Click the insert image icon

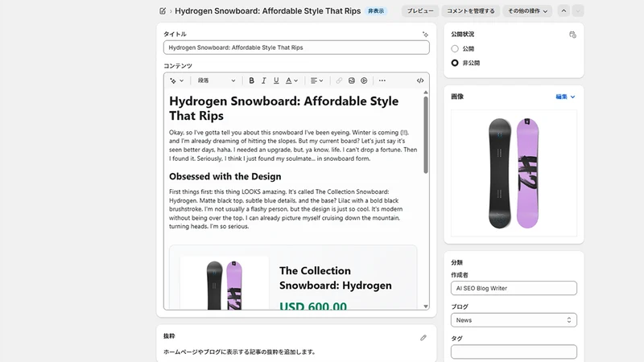pyautogui.click(x=352, y=81)
